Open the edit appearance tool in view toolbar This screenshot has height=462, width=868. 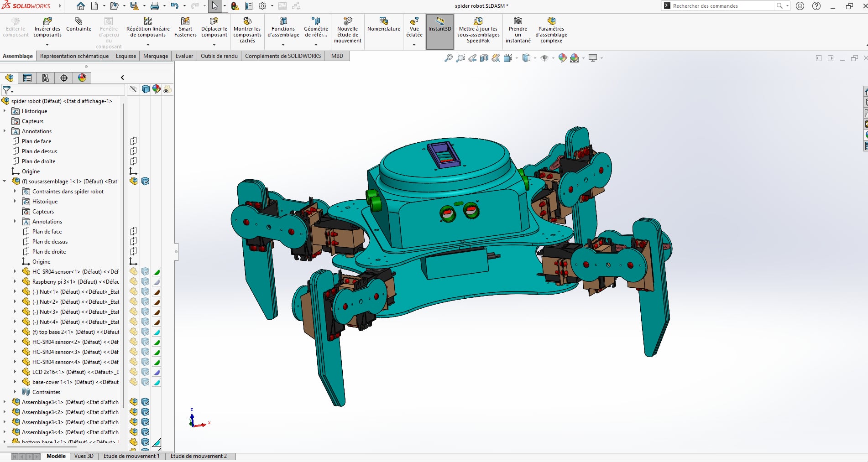pyautogui.click(x=563, y=58)
